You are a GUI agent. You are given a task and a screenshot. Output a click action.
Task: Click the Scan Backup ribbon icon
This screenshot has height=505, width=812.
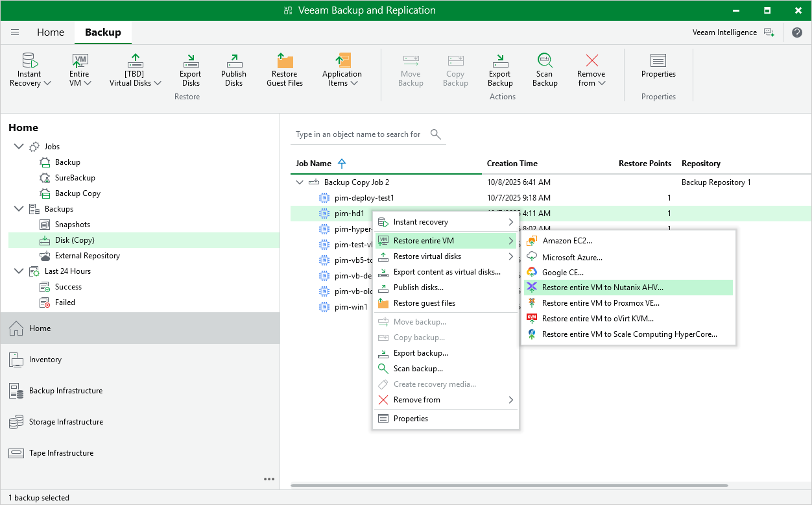coord(545,60)
